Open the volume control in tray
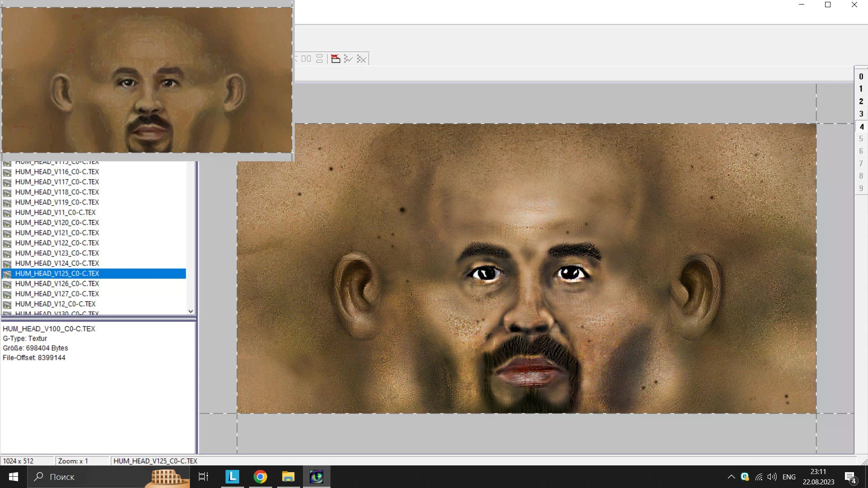 772,477
